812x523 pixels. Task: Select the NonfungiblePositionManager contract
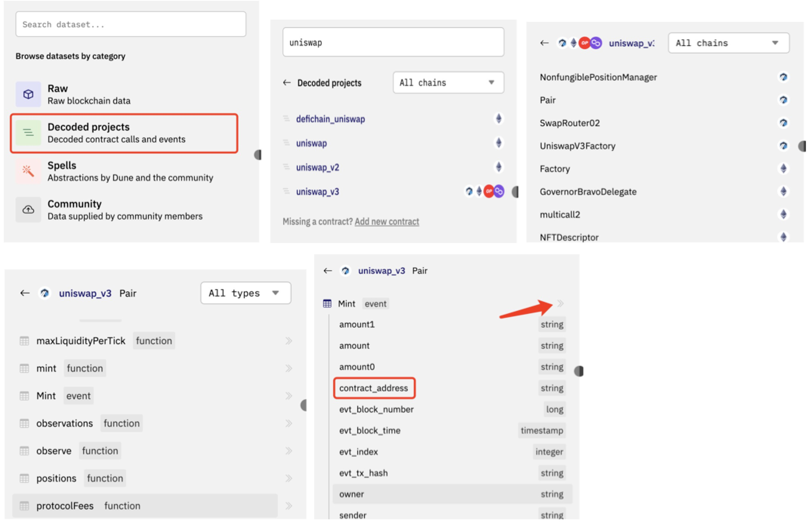click(598, 77)
